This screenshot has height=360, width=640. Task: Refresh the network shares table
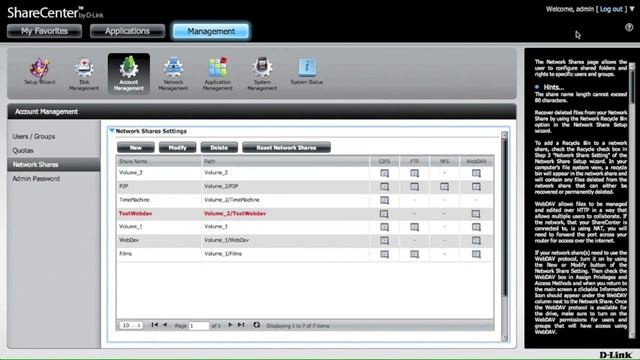(256, 325)
